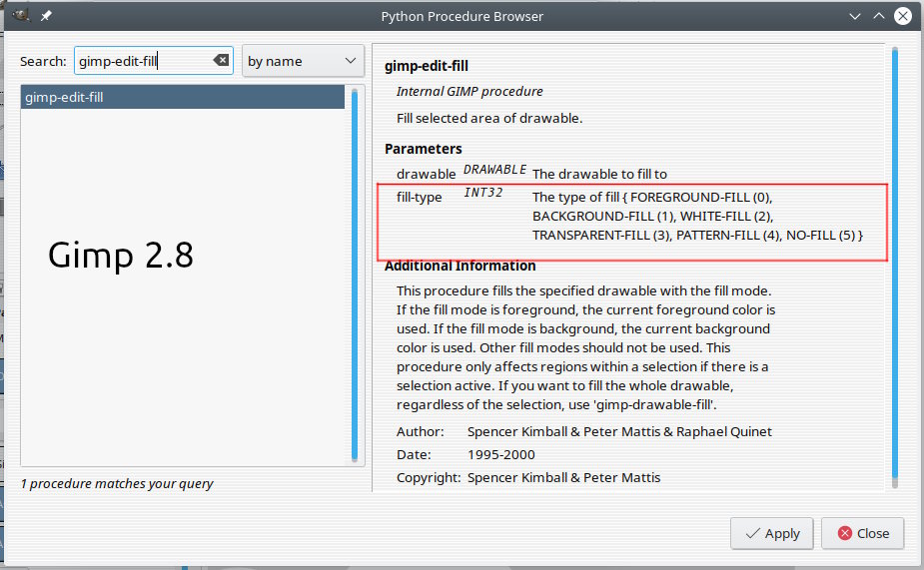Click the procedure list scrollbar
This screenshot has width=924, height=570.
[355, 275]
